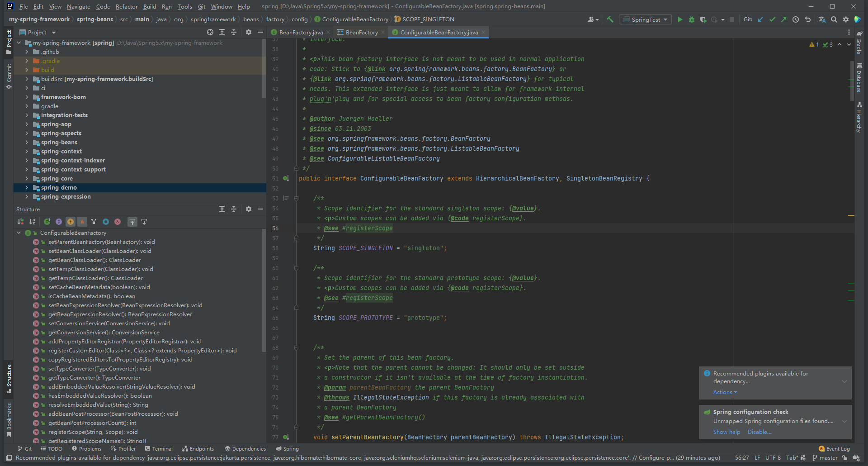The height and width of the screenshot is (466, 868).
Task: Open the Build menu
Action: 150,6
